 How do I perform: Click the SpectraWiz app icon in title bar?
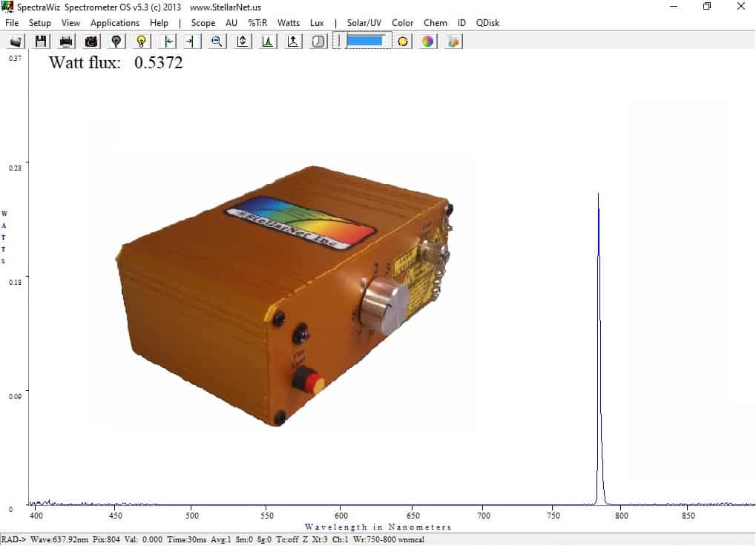(x=7, y=7)
